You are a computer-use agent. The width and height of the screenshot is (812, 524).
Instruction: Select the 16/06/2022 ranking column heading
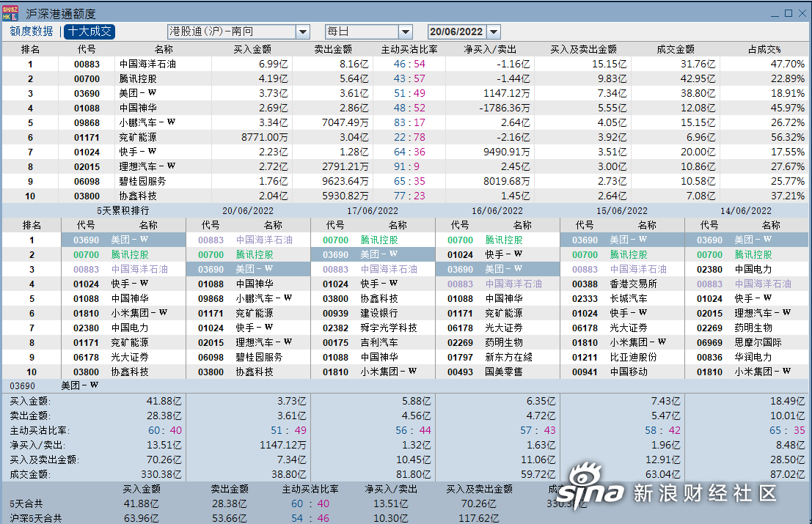click(x=497, y=210)
